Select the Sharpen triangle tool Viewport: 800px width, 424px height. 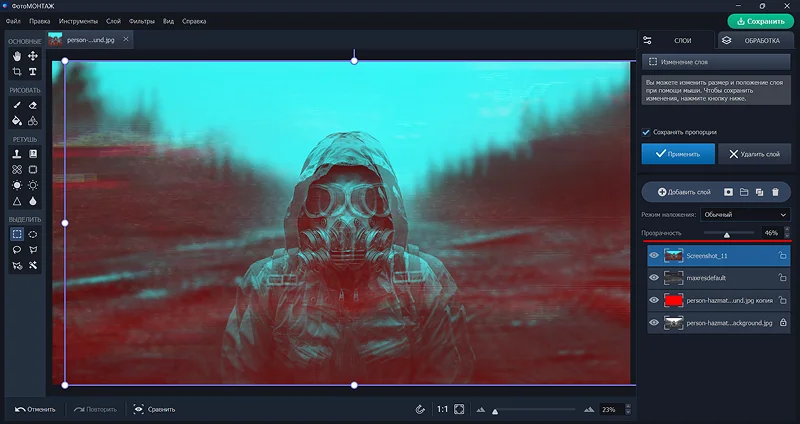[x=17, y=201]
